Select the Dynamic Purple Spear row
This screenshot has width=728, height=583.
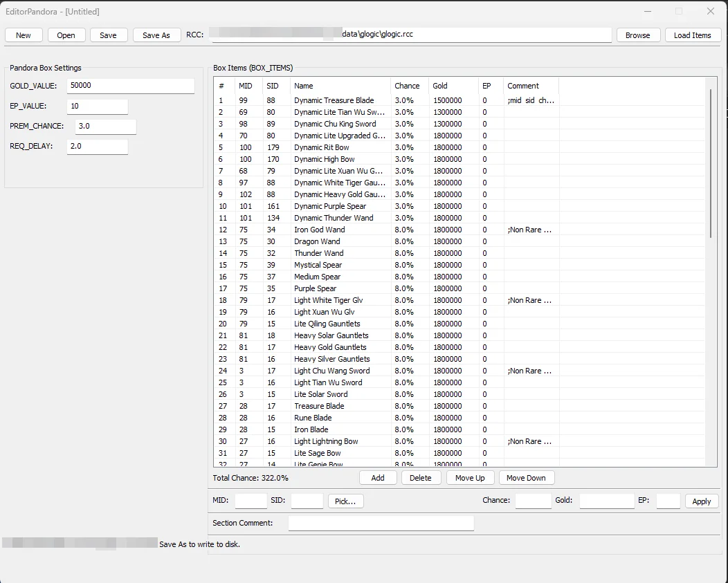pyautogui.click(x=461, y=206)
